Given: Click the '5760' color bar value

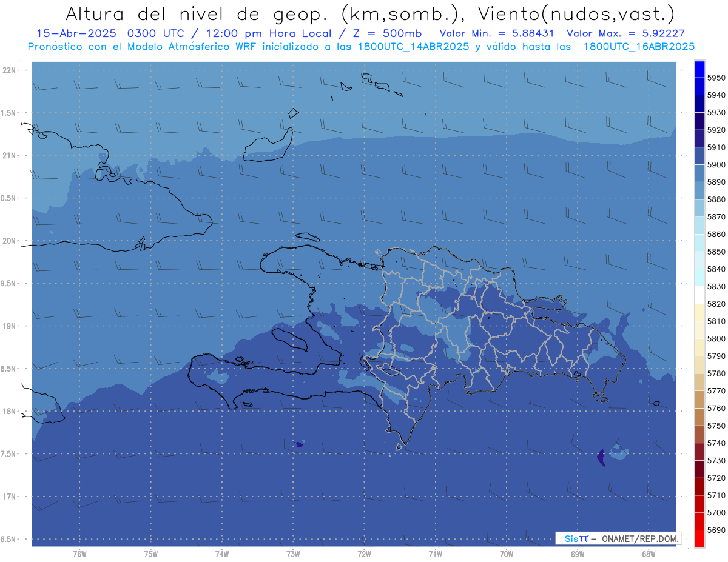Looking at the screenshot, I should 716,408.
